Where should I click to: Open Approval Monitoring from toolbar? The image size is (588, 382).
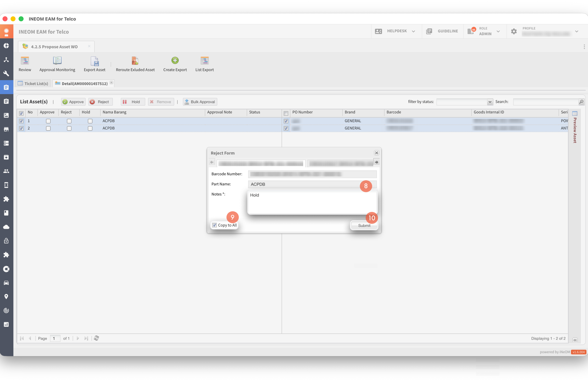(x=57, y=61)
